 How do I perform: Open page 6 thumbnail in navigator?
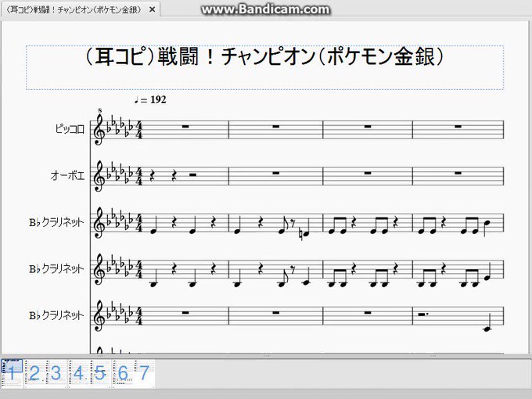[x=123, y=373]
